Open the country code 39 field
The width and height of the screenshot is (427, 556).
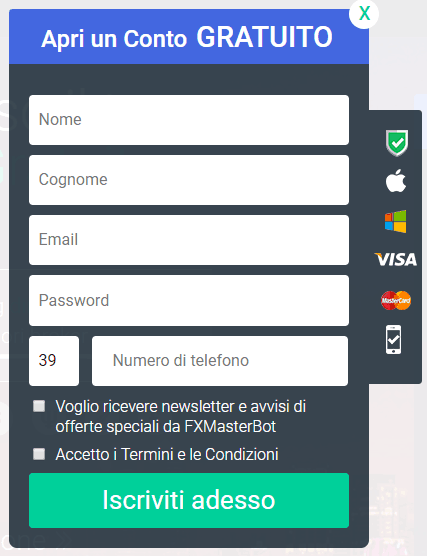(x=54, y=361)
